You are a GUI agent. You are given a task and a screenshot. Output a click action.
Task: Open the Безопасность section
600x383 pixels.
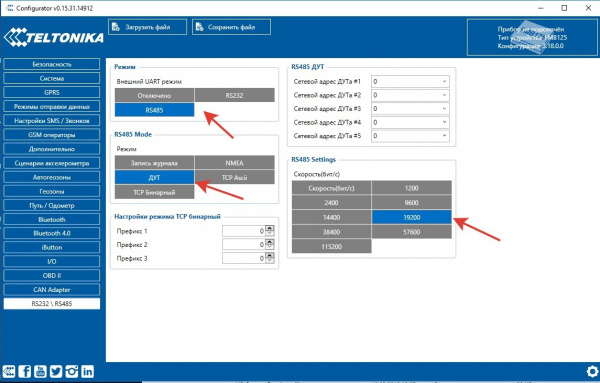click(52, 64)
